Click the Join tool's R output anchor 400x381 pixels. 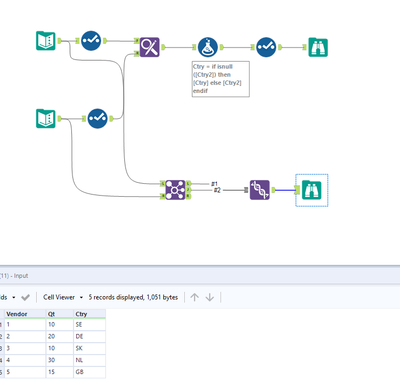(x=188, y=196)
